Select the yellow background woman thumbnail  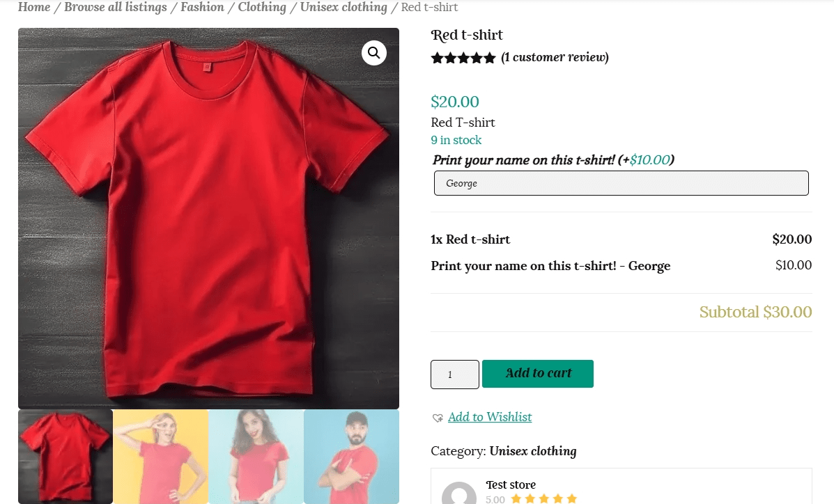tap(161, 456)
